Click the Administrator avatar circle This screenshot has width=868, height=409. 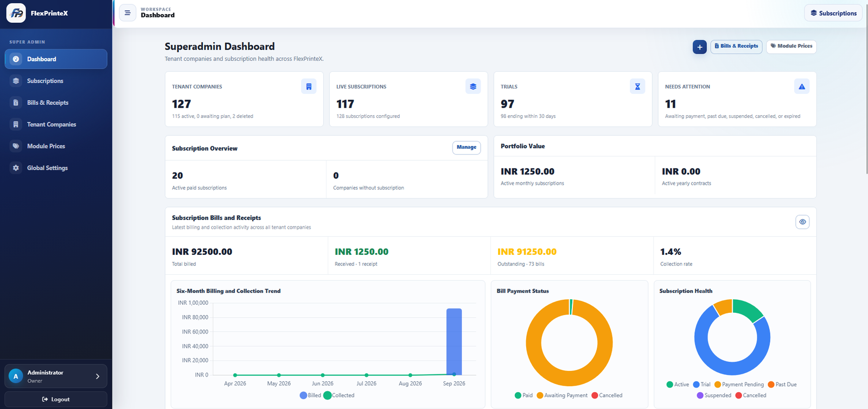[x=16, y=376]
